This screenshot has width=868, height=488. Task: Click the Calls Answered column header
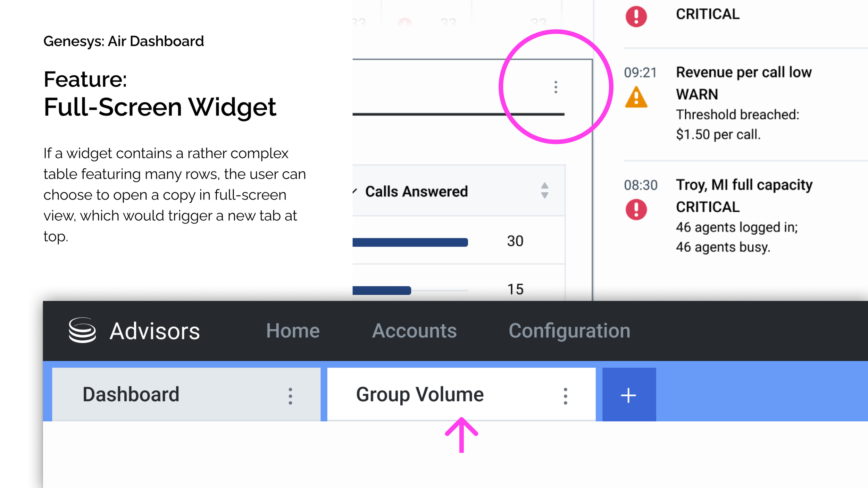point(417,191)
